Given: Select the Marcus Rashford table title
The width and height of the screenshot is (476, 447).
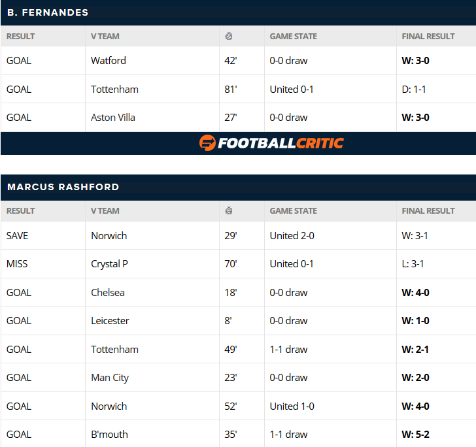Looking at the screenshot, I should pyautogui.click(x=63, y=187).
